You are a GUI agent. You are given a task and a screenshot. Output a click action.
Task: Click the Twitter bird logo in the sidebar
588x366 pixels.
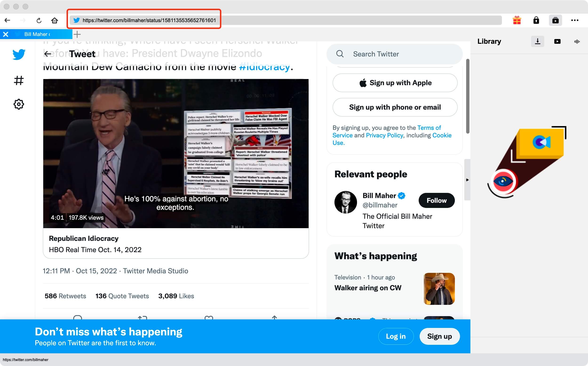(x=19, y=54)
